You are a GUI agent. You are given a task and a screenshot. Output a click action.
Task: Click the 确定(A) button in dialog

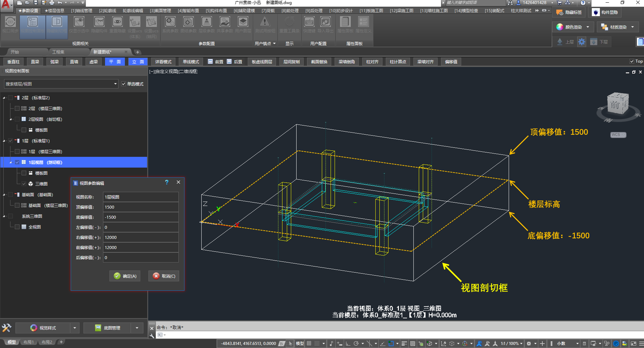click(125, 276)
